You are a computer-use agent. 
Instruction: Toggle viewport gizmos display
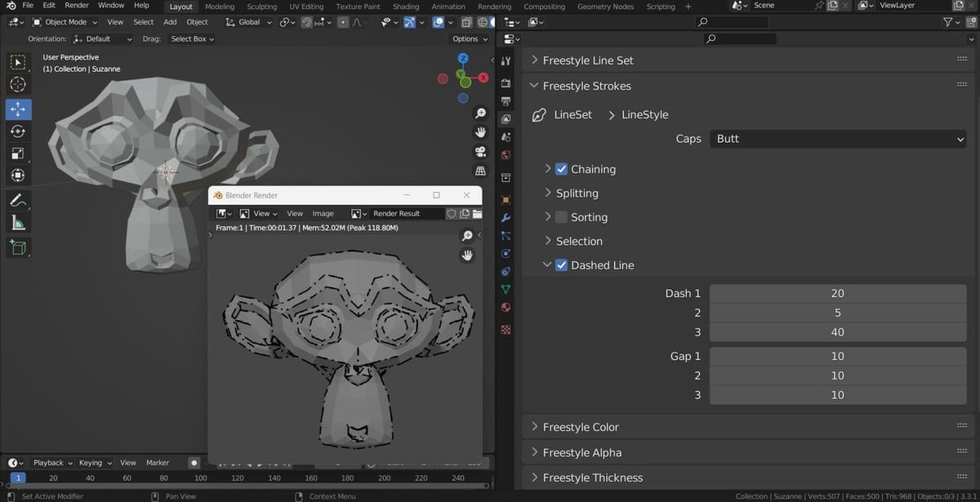tap(409, 22)
